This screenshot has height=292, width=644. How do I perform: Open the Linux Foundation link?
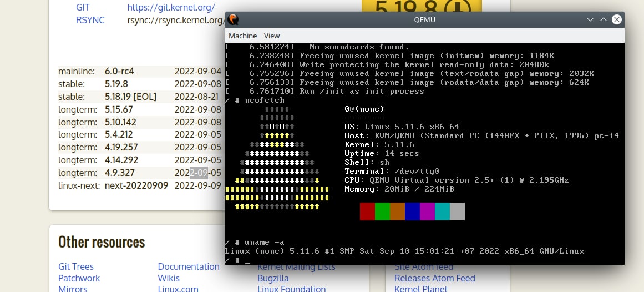[x=292, y=289]
